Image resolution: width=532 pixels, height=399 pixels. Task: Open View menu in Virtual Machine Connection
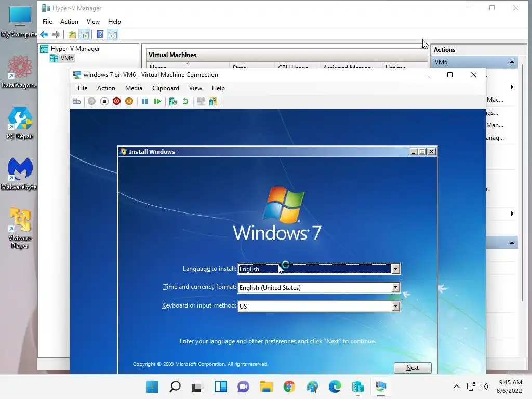pos(195,88)
